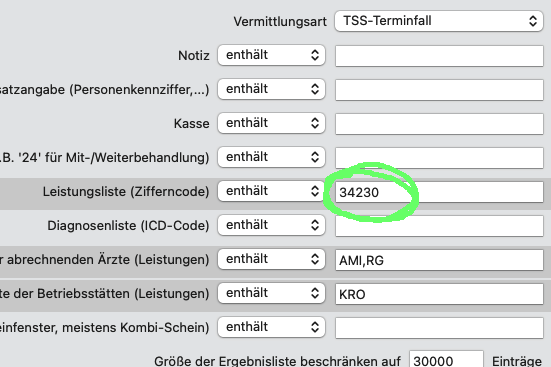551x367 pixels.
Task: Open the Personenkennziffer enthält dropdown
Action: tap(271, 89)
